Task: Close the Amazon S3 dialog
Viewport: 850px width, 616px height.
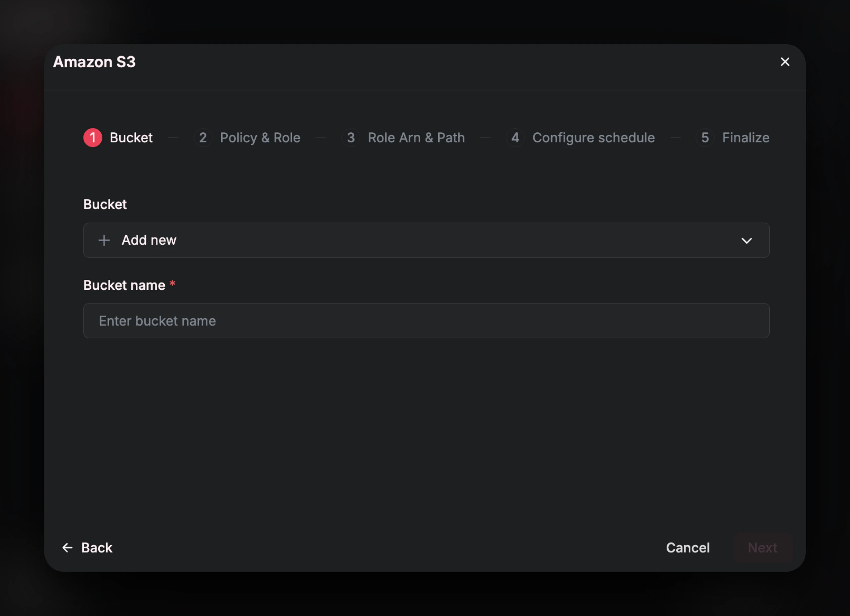Action: click(785, 62)
